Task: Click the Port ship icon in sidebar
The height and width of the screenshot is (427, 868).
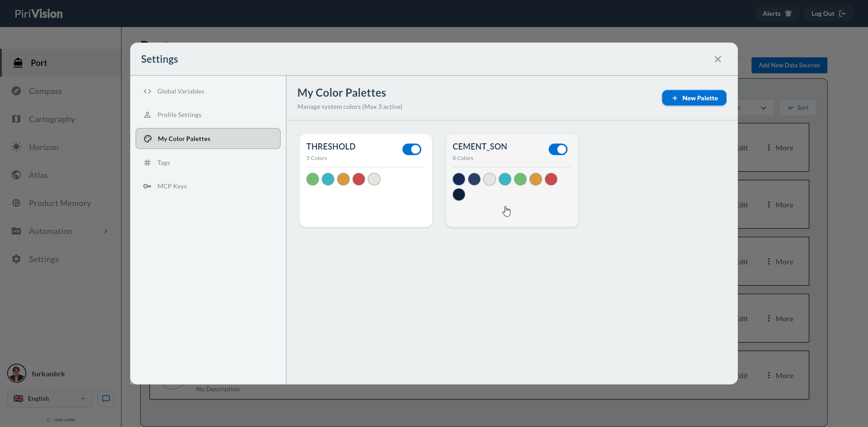Action: tap(18, 63)
